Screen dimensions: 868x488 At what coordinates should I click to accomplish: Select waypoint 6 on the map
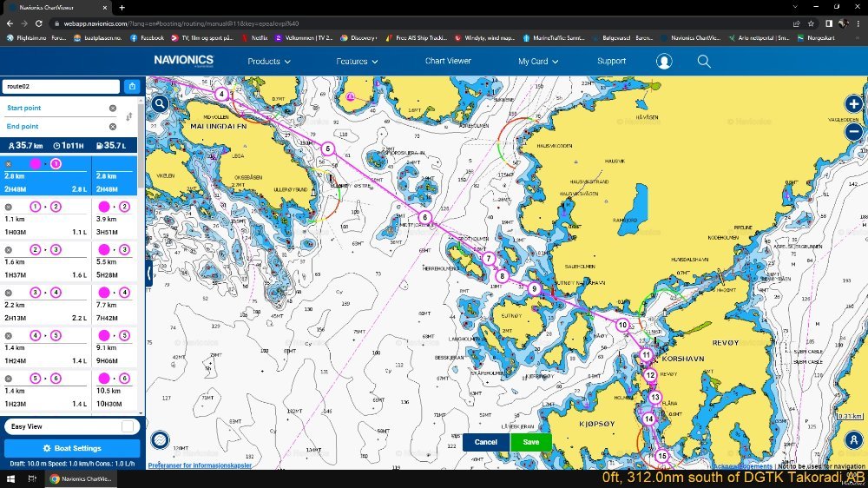424,217
